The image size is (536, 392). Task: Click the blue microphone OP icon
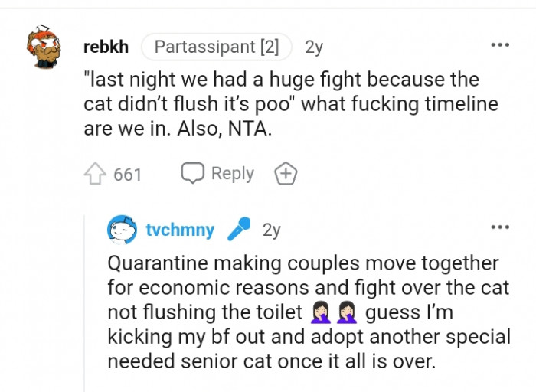point(238,229)
